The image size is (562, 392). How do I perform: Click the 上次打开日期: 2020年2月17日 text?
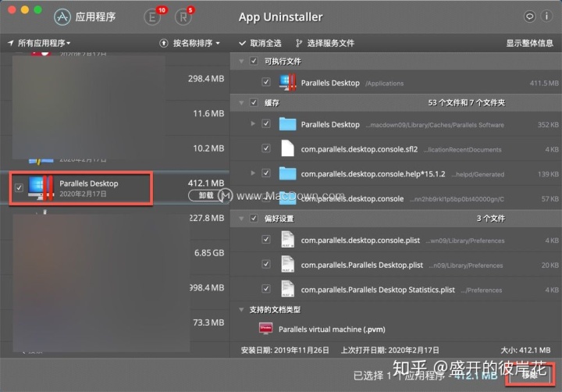tap(389, 350)
